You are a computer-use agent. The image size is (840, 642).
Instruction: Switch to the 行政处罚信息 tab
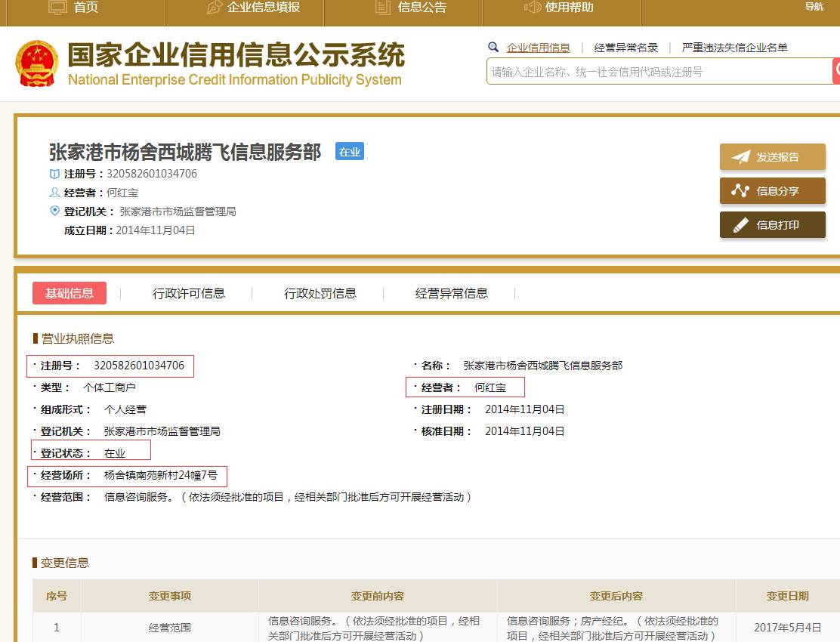(320, 293)
